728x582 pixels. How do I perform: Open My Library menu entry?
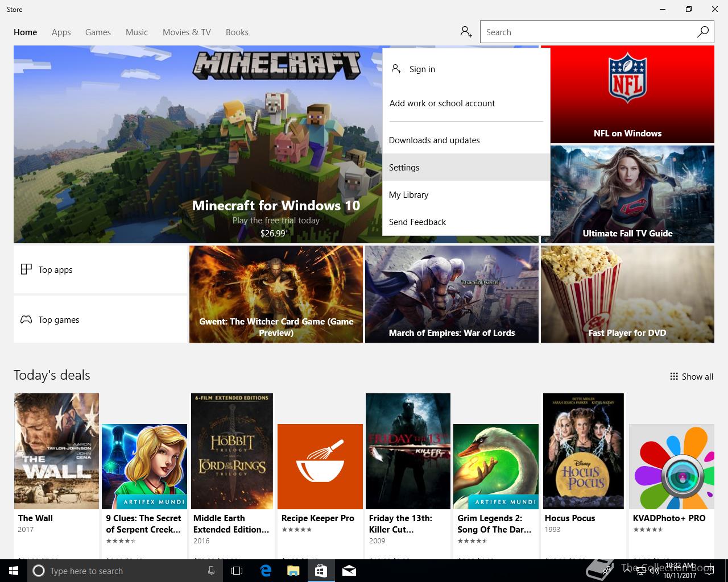(466, 194)
